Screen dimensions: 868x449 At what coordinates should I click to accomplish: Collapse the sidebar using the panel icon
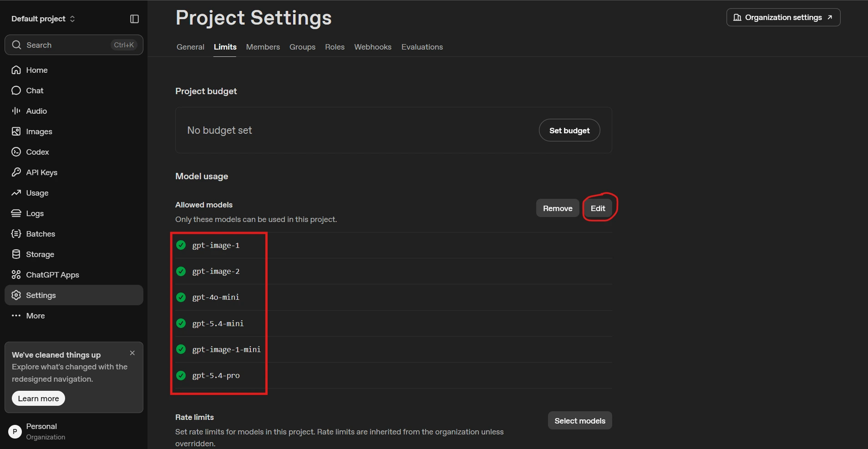pyautogui.click(x=134, y=19)
